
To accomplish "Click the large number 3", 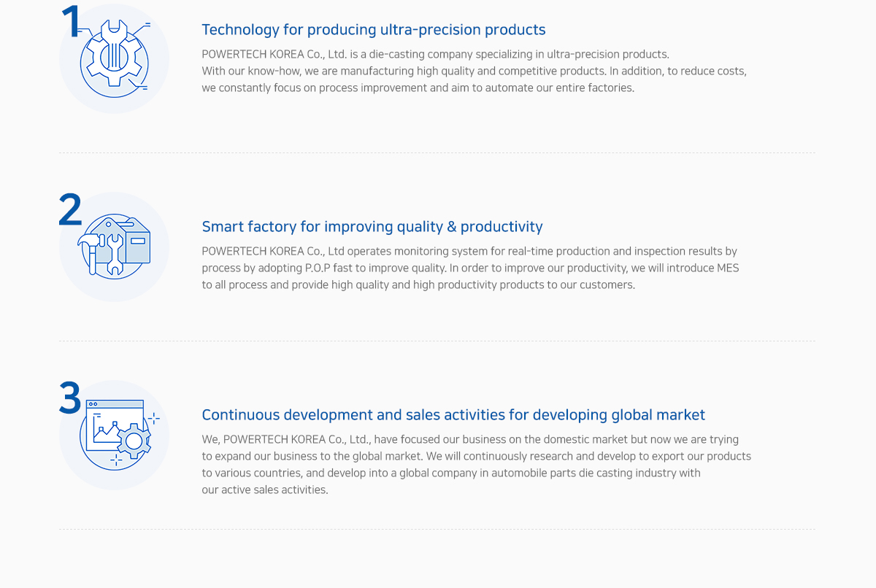I will pos(70,398).
